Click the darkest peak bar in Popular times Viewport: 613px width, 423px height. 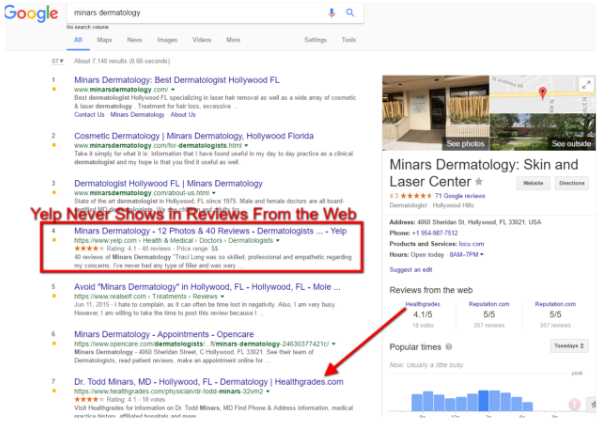tap(484, 400)
